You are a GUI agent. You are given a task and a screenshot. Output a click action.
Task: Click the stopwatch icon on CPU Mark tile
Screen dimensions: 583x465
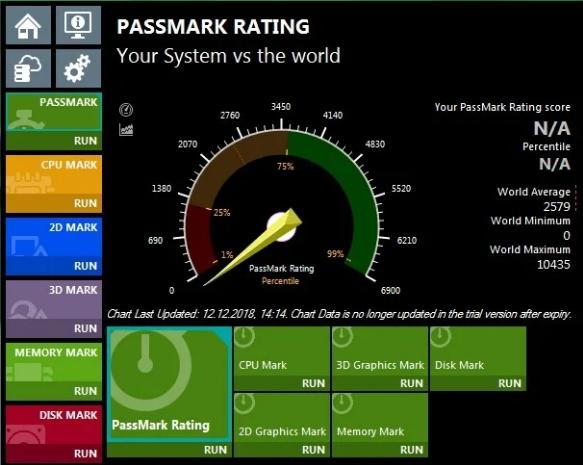[x=244, y=337]
